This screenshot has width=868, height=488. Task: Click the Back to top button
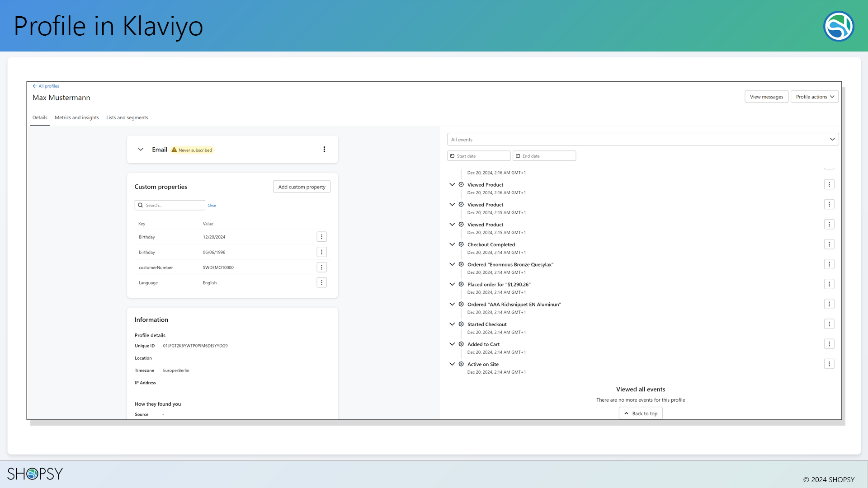pyautogui.click(x=642, y=413)
